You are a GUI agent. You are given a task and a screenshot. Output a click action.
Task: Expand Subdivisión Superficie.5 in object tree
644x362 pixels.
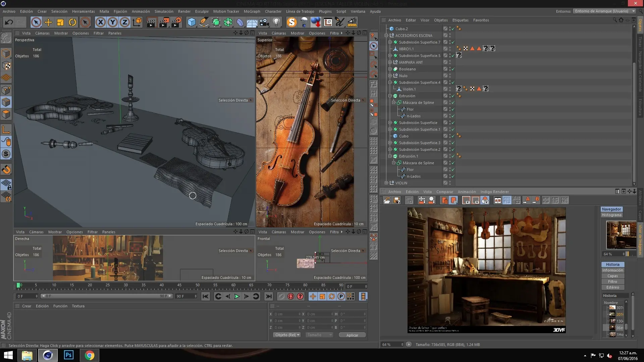click(x=390, y=56)
